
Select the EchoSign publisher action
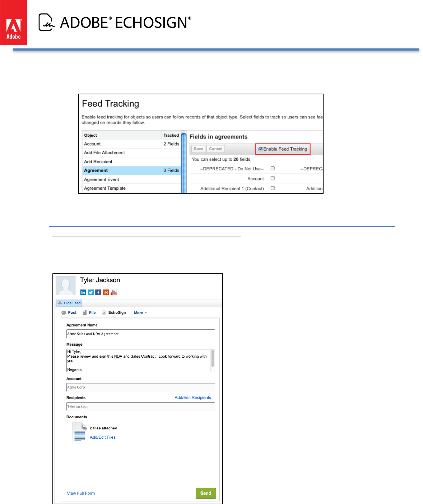pos(114,312)
